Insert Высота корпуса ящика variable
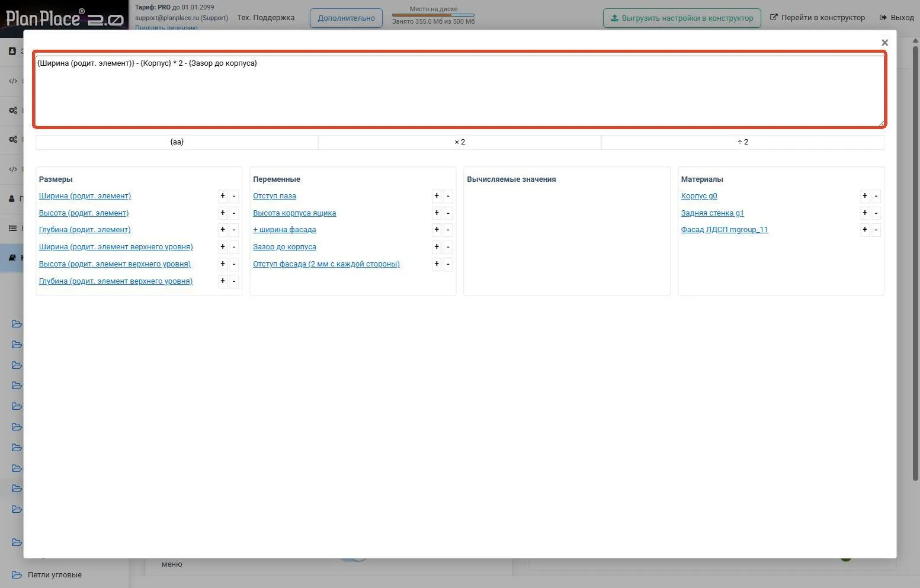 coord(294,213)
